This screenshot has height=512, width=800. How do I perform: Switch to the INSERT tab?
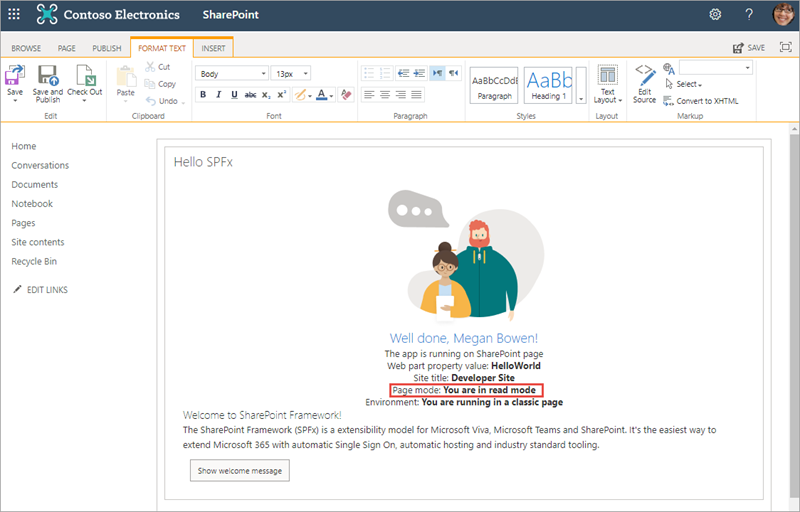213,48
